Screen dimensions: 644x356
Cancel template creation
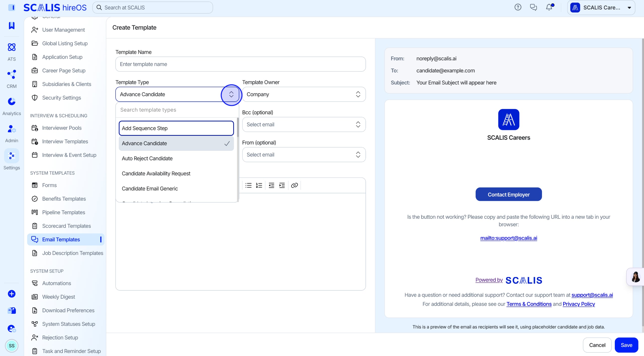tap(597, 345)
